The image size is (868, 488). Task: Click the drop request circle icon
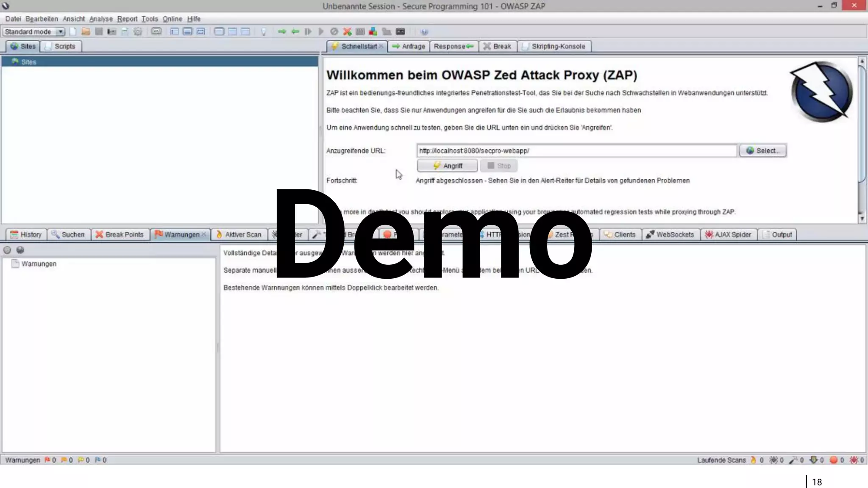334,32
